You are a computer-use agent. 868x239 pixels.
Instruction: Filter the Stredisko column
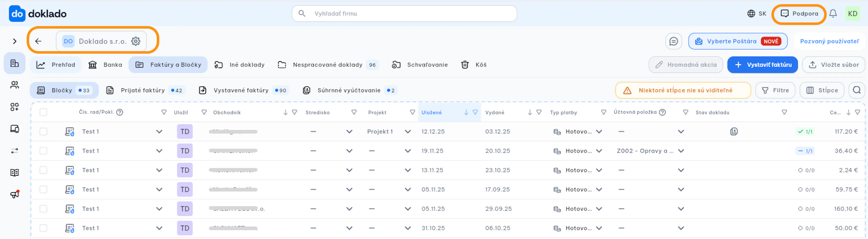click(354, 112)
